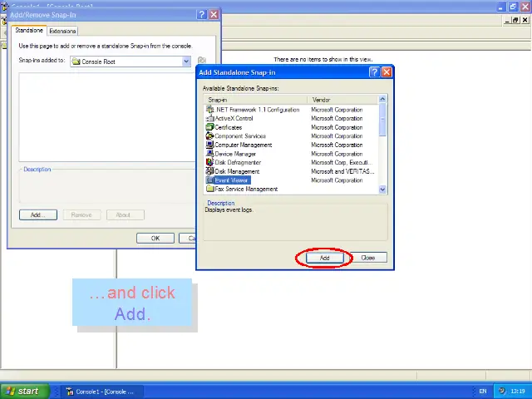The height and width of the screenshot is (399, 532).
Task: Close the Add Standalone Snap-in dialog
Action: [387, 72]
